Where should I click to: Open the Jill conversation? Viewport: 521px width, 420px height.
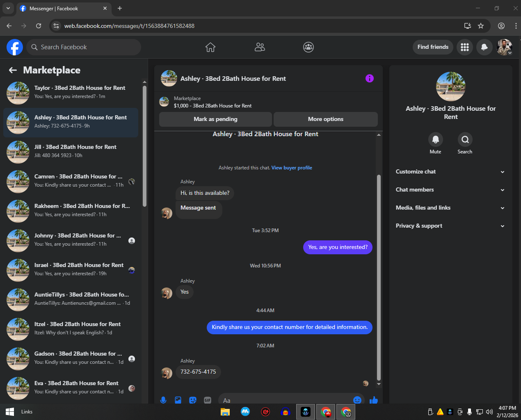click(x=71, y=152)
